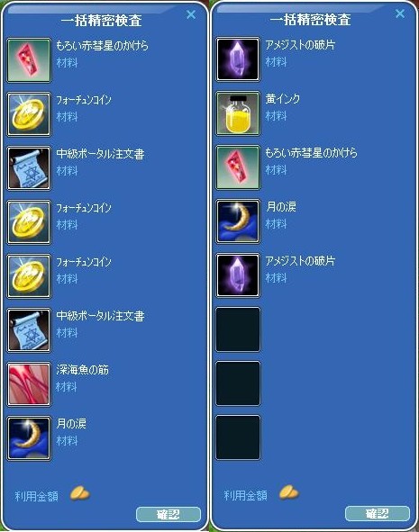
Task: Select the first Fortune Coin icon in left list
Action: (x=29, y=114)
